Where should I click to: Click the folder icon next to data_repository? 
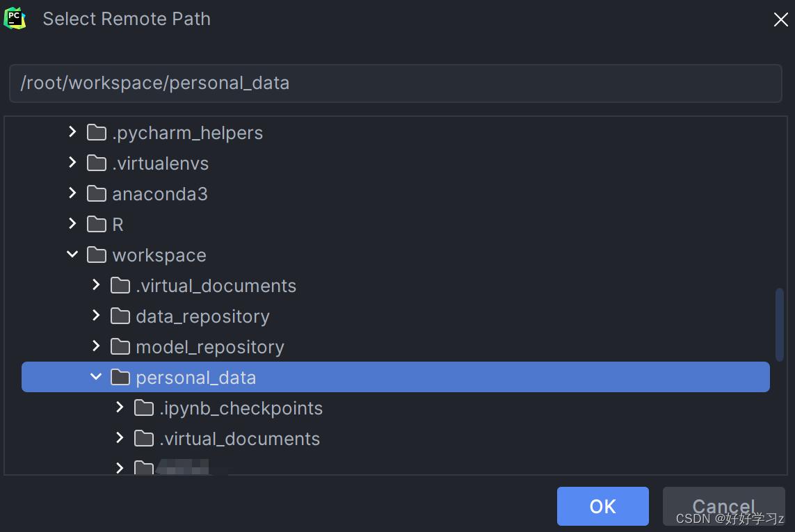click(x=120, y=316)
